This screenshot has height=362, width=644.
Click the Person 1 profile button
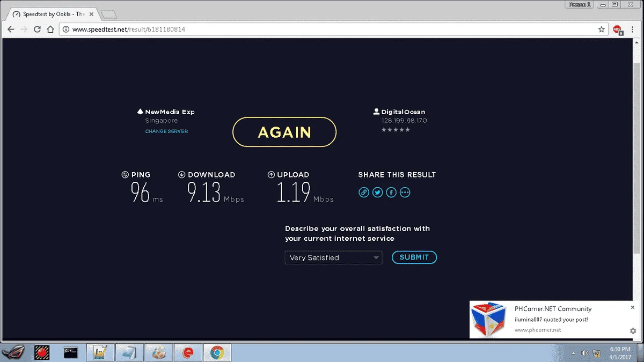(580, 4)
